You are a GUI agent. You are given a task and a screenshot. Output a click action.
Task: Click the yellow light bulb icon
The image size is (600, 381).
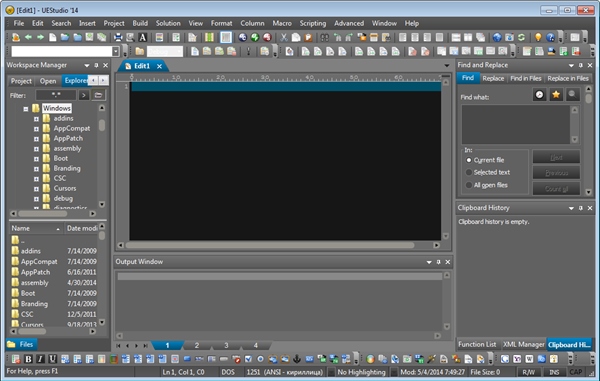(538, 37)
